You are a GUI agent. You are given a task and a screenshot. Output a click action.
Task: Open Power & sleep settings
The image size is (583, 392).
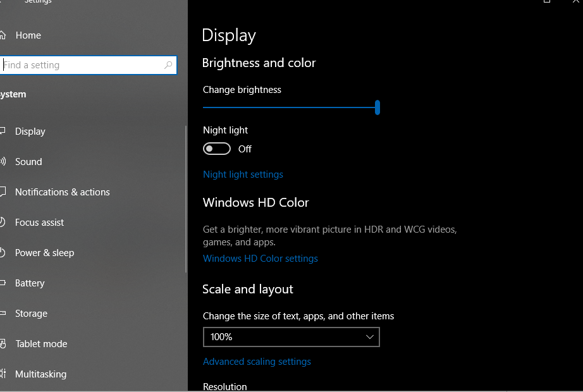[x=45, y=253]
